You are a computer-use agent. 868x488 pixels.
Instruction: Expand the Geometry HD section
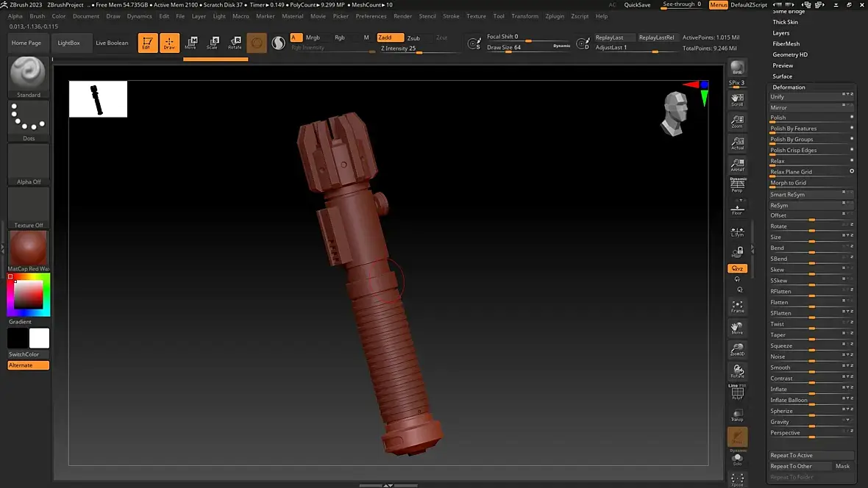pyautogui.click(x=790, y=54)
